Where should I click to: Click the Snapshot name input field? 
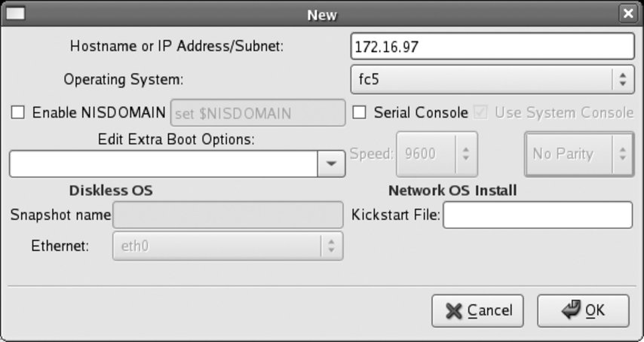pos(227,215)
